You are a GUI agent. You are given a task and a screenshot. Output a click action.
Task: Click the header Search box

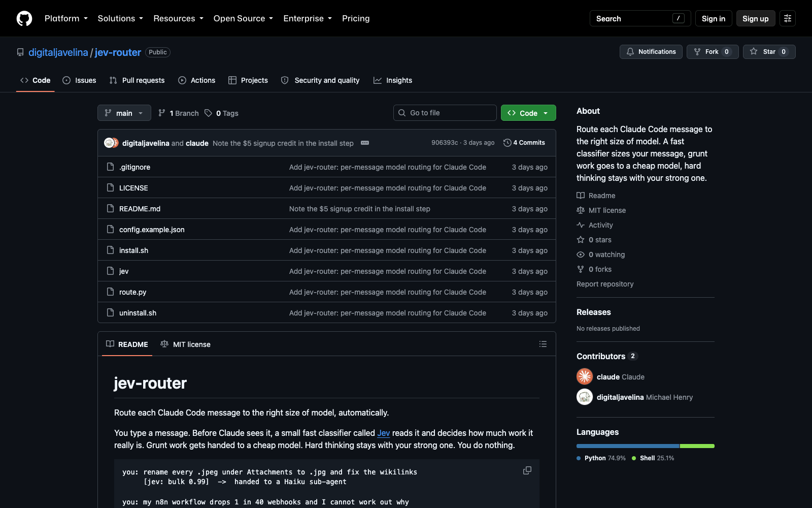tap(640, 18)
